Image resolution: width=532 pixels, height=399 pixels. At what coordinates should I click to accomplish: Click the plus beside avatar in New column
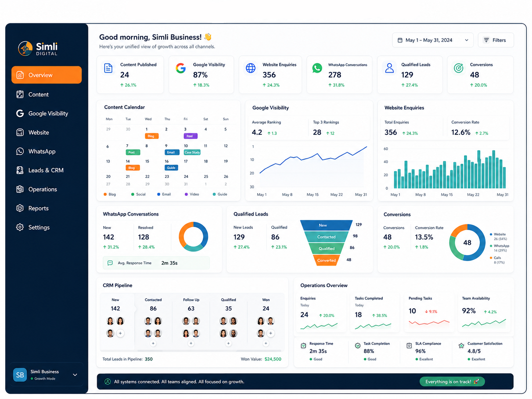coord(120,333)
